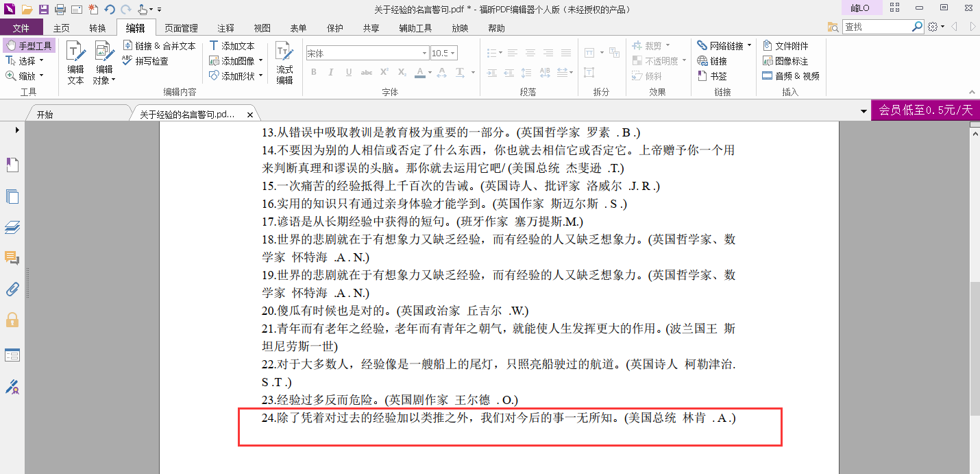
Task: Click the 编辑文本 edit text tool
Action: 75,62
